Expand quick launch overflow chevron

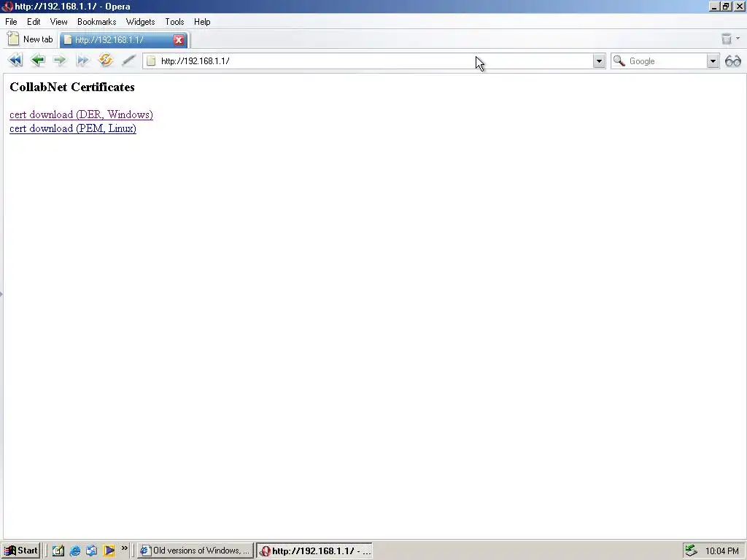coord(124,548)
